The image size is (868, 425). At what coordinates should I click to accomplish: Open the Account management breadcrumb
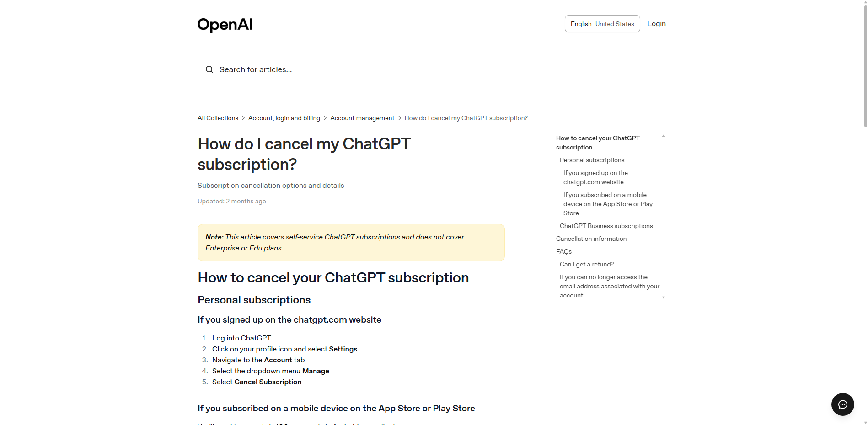point(362,118)
